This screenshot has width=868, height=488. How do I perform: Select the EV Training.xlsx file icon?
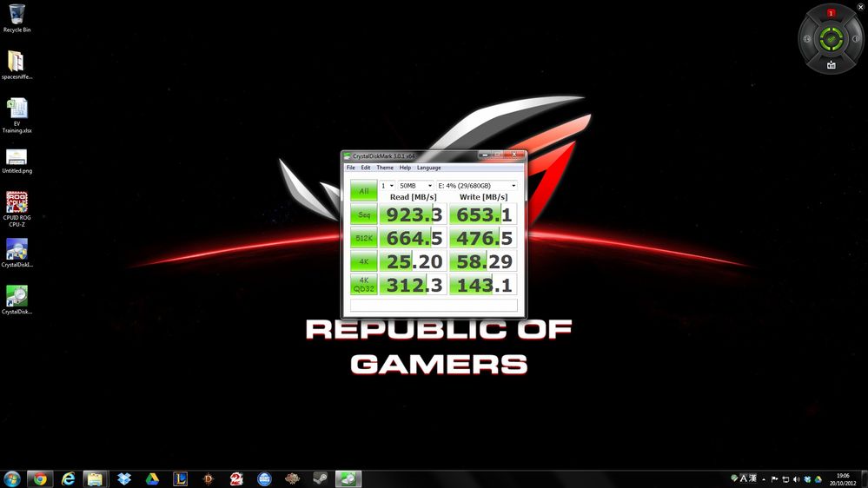coord(17,115)
